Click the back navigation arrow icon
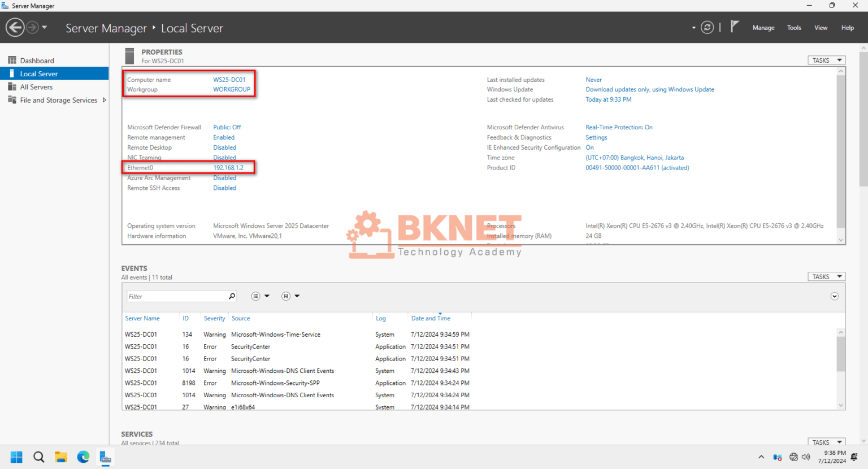868x469 pixels. [x=15, y=27]
